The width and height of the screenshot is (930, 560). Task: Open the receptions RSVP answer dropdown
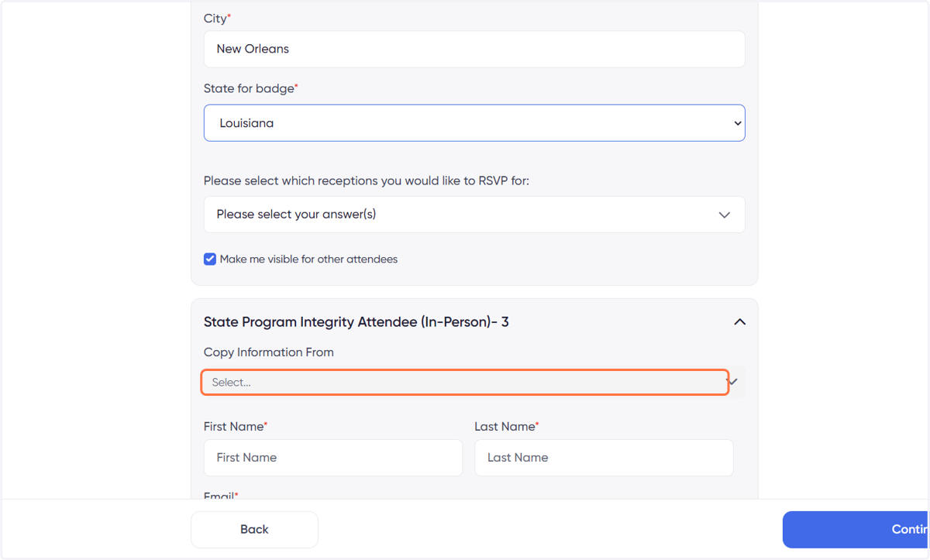point(474,215)
